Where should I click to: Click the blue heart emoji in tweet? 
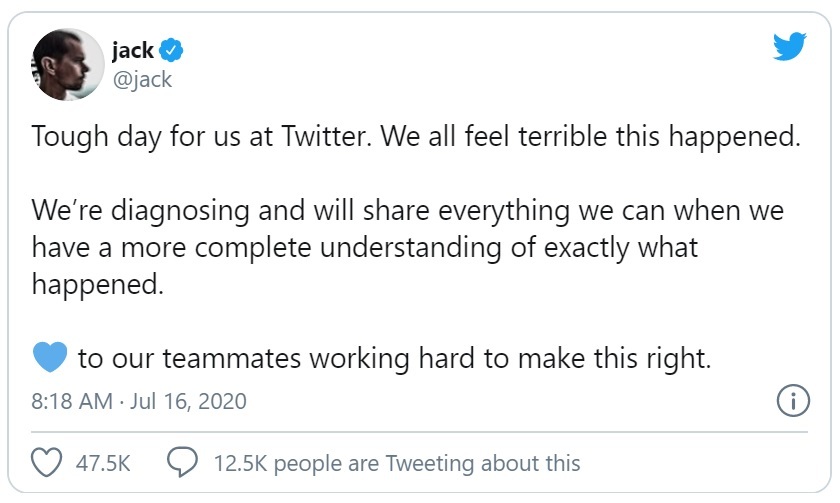point(49,356)
